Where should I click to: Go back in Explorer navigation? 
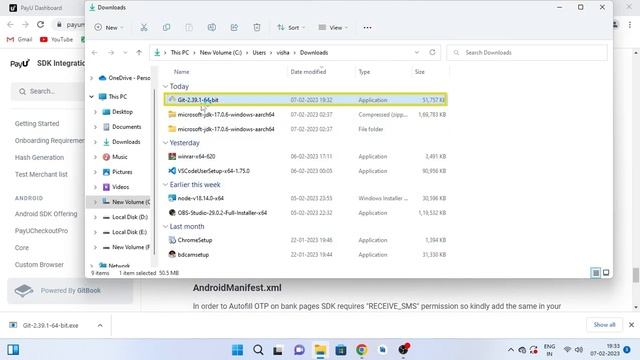click(95, 53)
